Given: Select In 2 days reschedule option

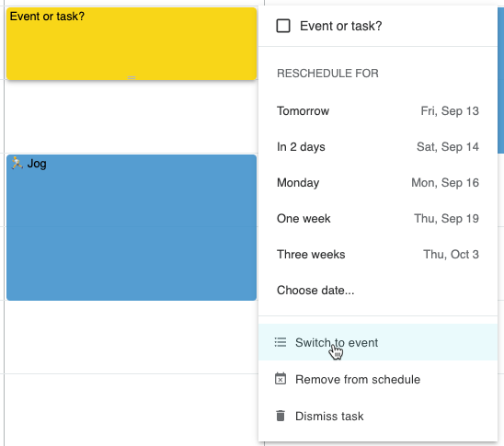Looking at the screenshot, I should (x=378, y=147).
